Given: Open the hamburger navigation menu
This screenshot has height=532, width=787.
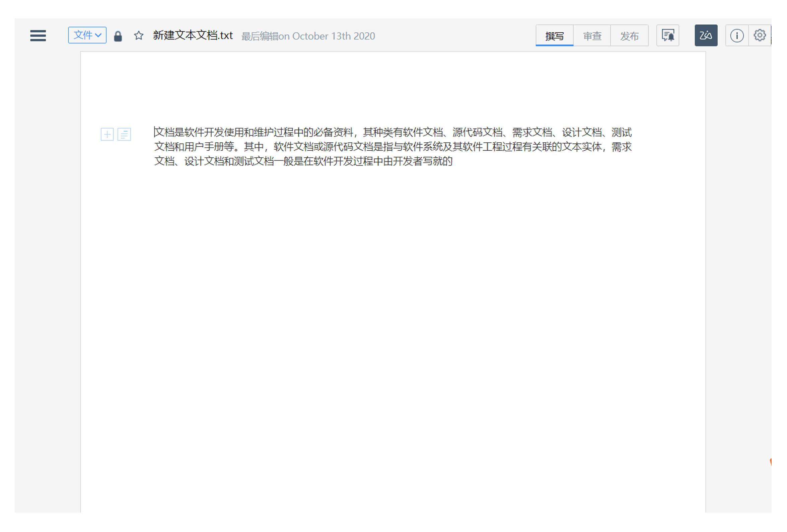Looking at the screenshot, I should [38, 35].
